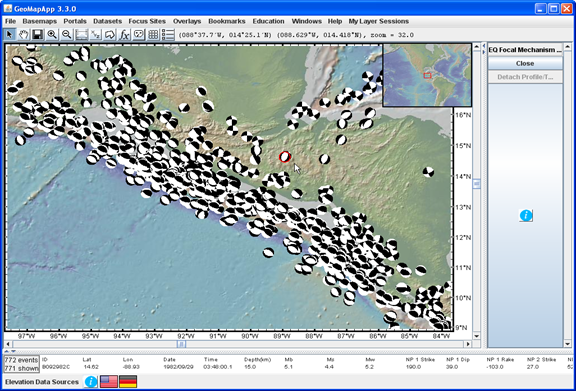Image resolution: width=576 pixels, height=391 pixels.
Task: Click the map vertical scrollbar up arrow
Action: tap(476, 47)
